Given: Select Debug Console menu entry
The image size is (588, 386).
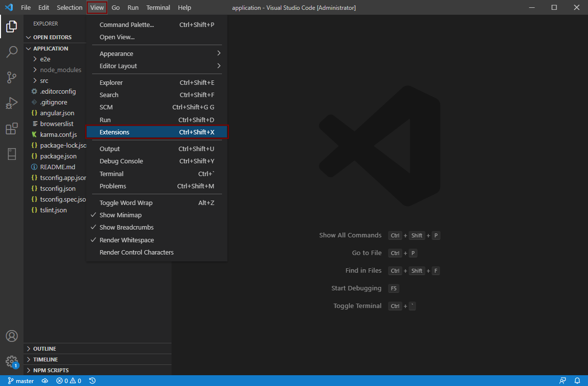Looking at the screenshot, I should (157, 161).
